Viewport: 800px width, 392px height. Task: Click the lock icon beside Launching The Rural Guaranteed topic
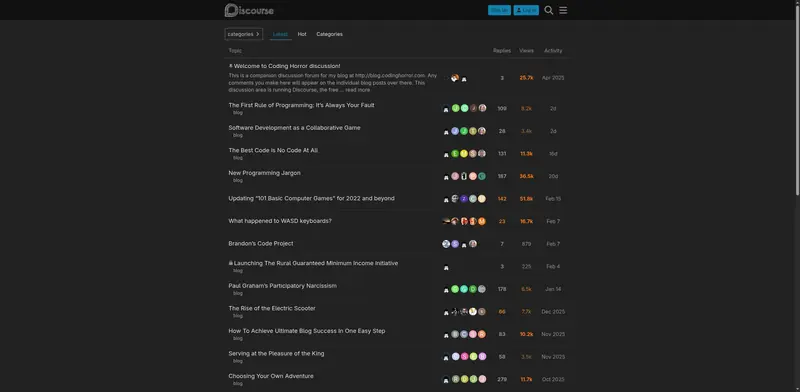(231, 263)
